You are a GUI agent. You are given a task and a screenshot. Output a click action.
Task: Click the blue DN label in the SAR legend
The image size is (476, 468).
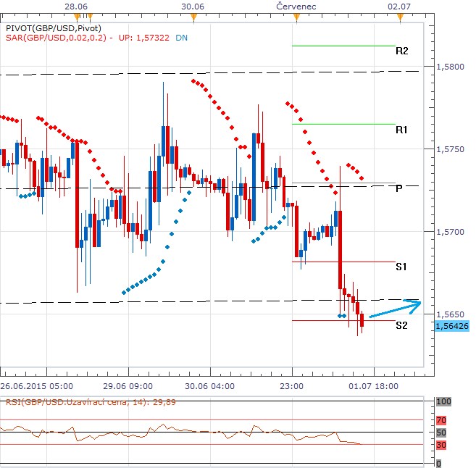(180, 39)
